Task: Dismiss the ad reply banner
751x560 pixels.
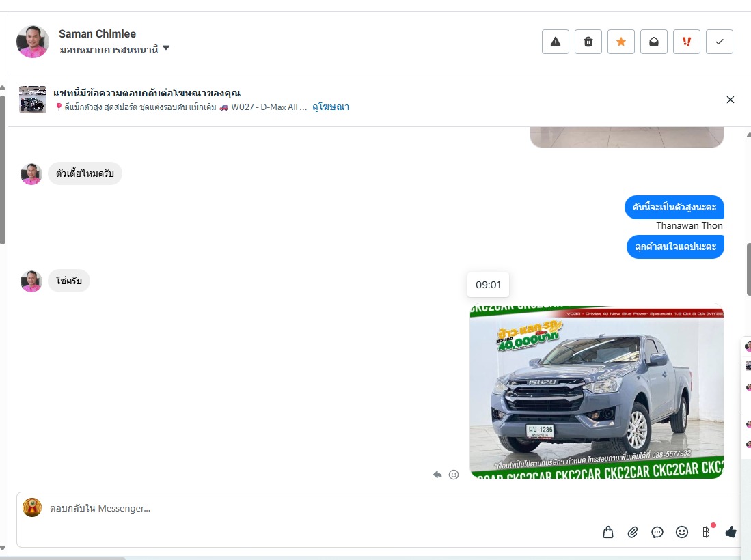Action: coord(730,100)
